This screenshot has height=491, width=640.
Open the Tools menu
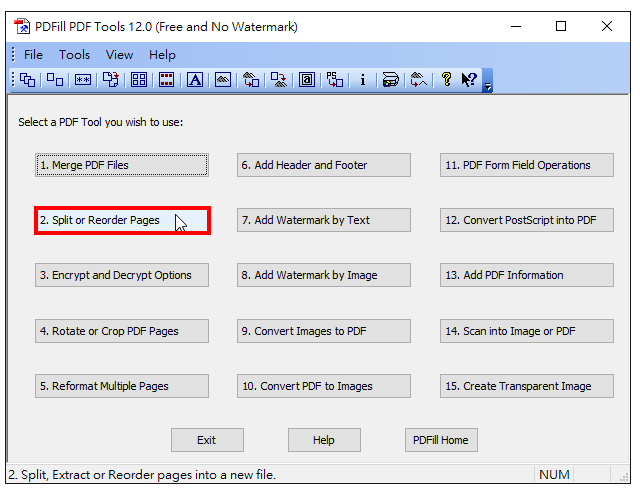tap(74, 55)
